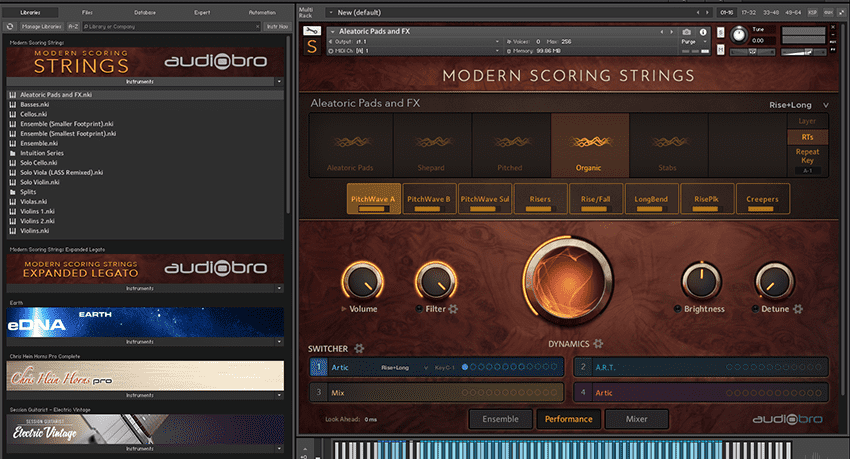
Task: Click the Volume knob
Action: pyautogui.click(x=363, y=281)
